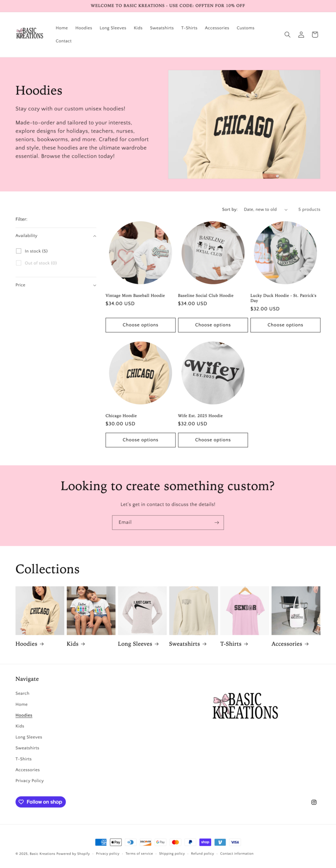
Task: Open the search magnifier icon
Action: click(287, 34)
